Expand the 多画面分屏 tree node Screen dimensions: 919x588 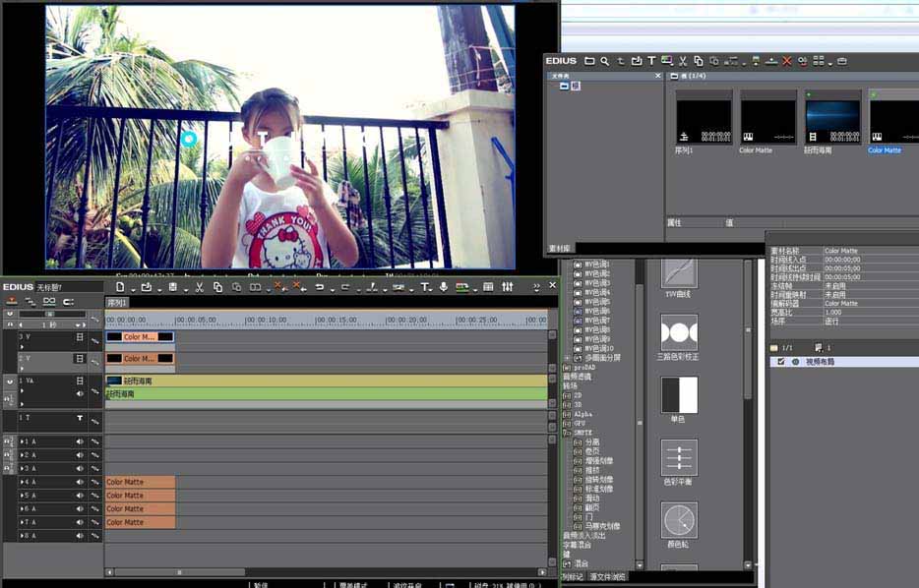click(568, 357)
